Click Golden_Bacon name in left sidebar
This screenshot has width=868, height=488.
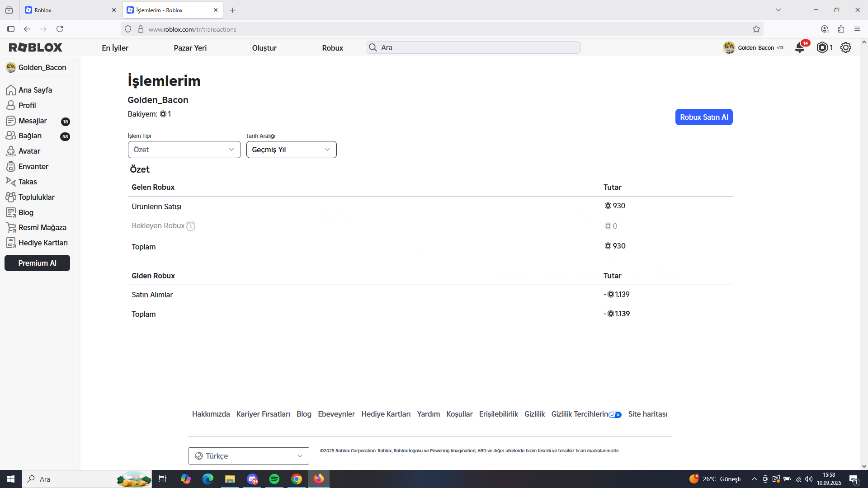click(42, 67)
